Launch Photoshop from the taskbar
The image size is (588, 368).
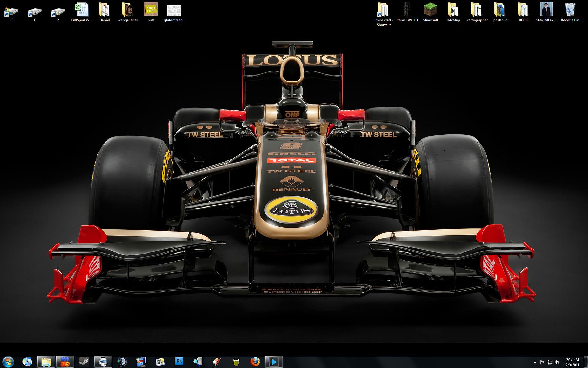(x=179, y=362)
